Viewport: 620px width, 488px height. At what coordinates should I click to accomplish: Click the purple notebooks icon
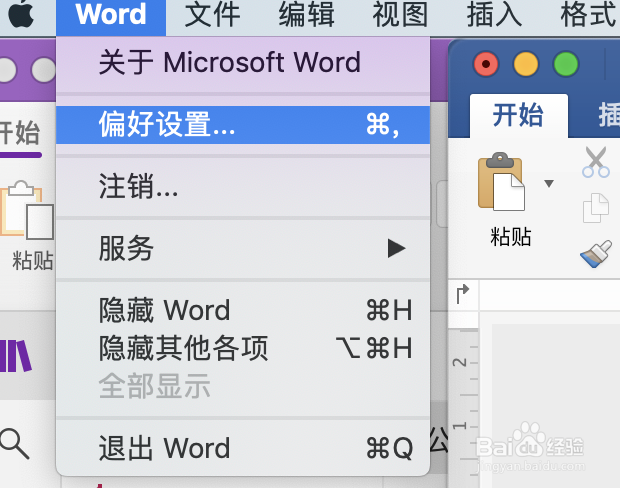(x=16, y=356)
